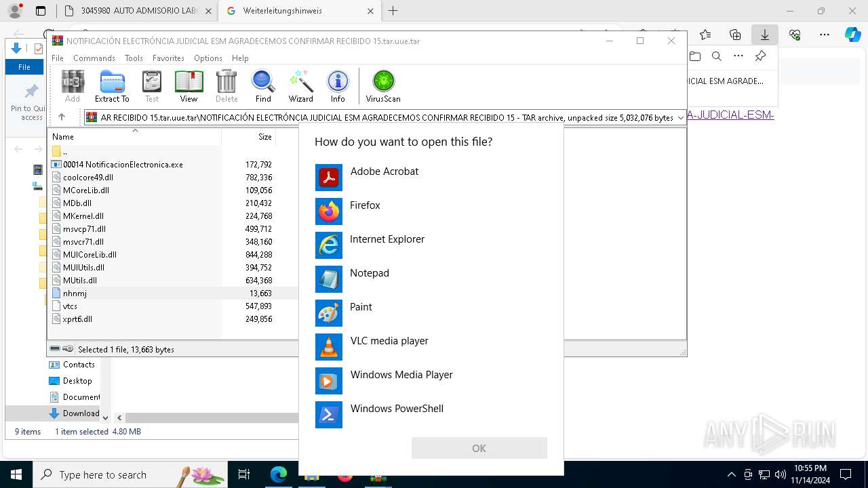Screen dimensions: 868x488
Task: Open WinRAR Favorites menu
Action: point(168,58)
